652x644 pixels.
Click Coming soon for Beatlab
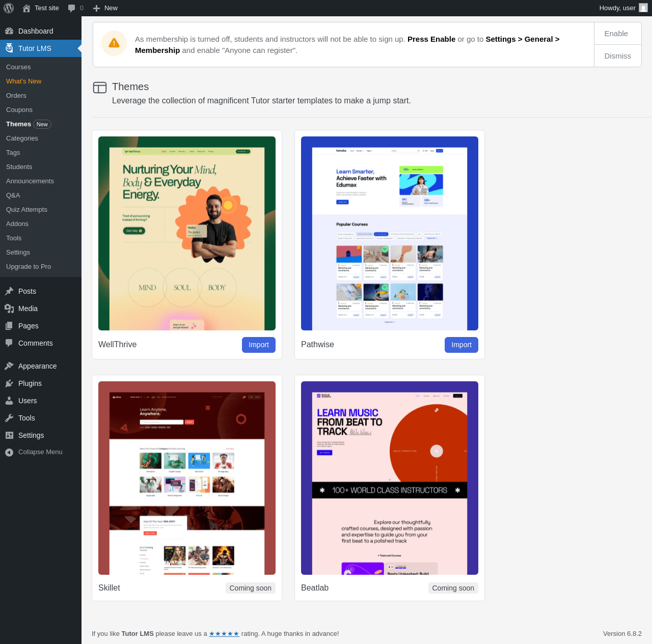pos(453,588)
